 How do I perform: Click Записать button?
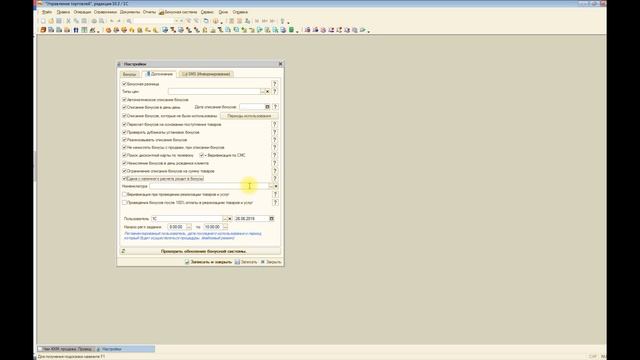click(x=246, y=262)
